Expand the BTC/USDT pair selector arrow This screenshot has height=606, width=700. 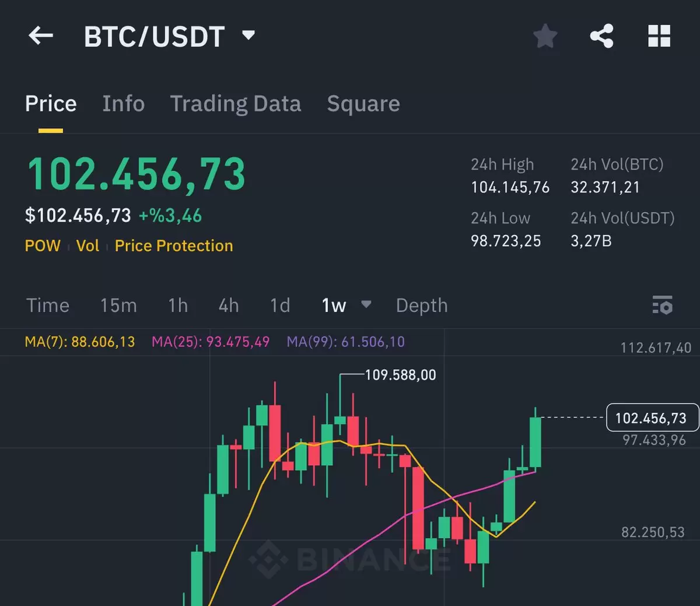[249, 36]
